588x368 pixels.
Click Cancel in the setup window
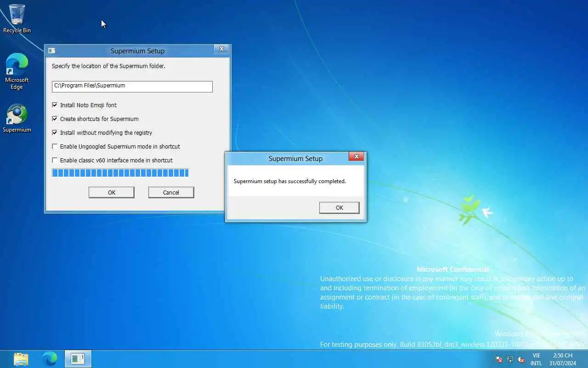tap(171, 192)
